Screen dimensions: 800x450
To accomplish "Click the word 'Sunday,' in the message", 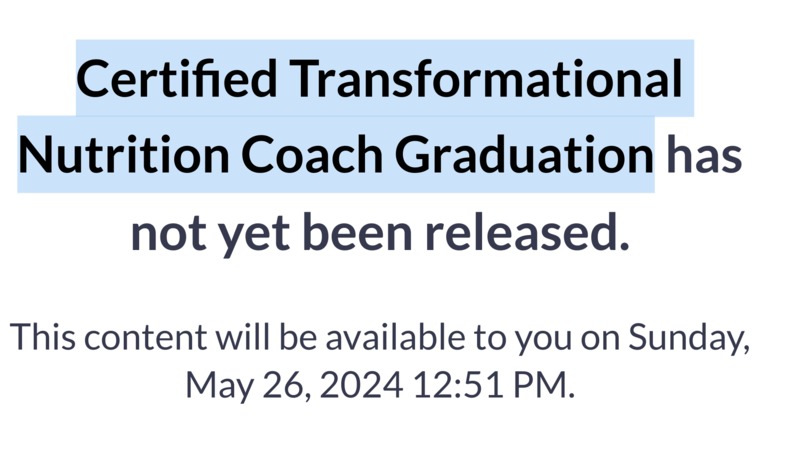I will [689, 339].
